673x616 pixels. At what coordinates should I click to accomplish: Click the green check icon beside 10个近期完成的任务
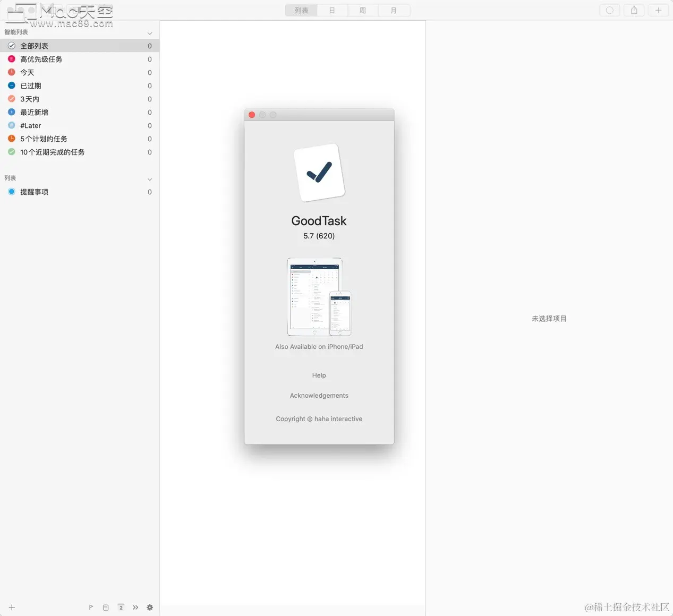(x=11, y=152)
